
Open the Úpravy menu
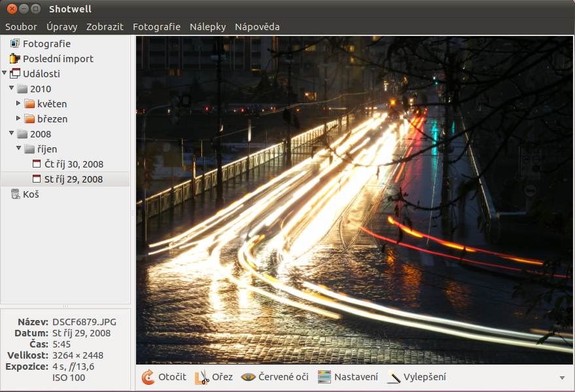[62, 27]
